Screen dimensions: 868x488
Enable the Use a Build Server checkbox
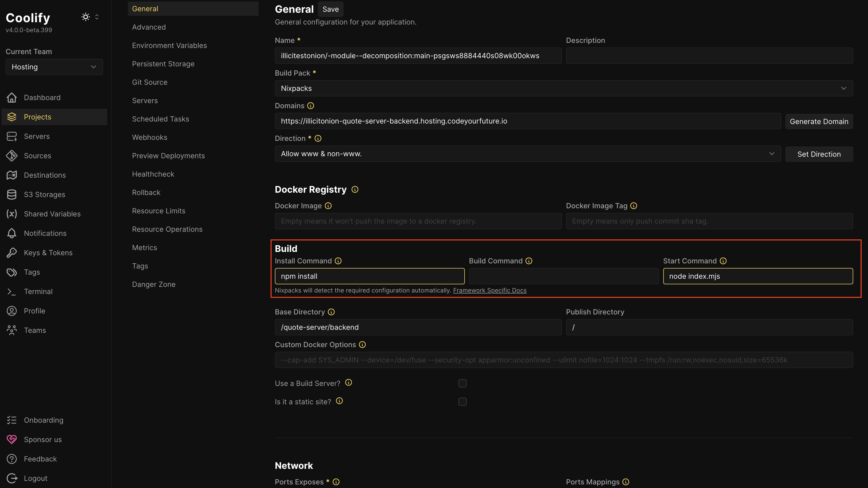(x=462, y=383)
